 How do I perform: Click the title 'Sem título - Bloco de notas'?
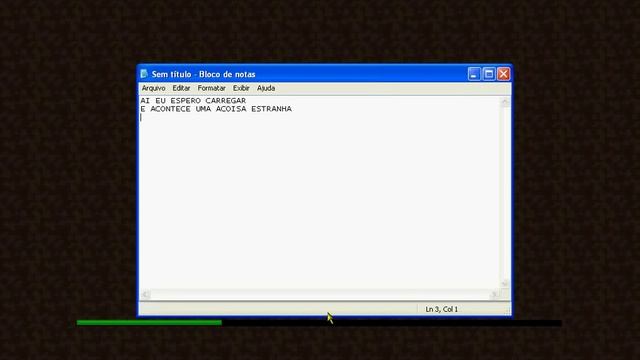click(203, 74)
